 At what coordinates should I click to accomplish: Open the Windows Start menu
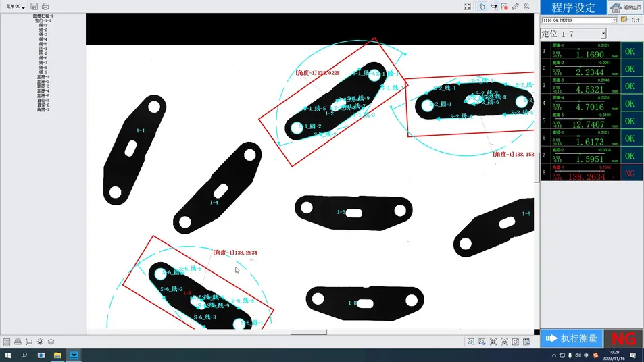point(8,355)
